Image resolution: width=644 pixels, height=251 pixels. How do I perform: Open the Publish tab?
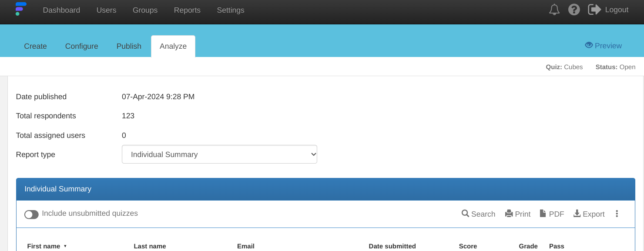(x=129, y=46)
